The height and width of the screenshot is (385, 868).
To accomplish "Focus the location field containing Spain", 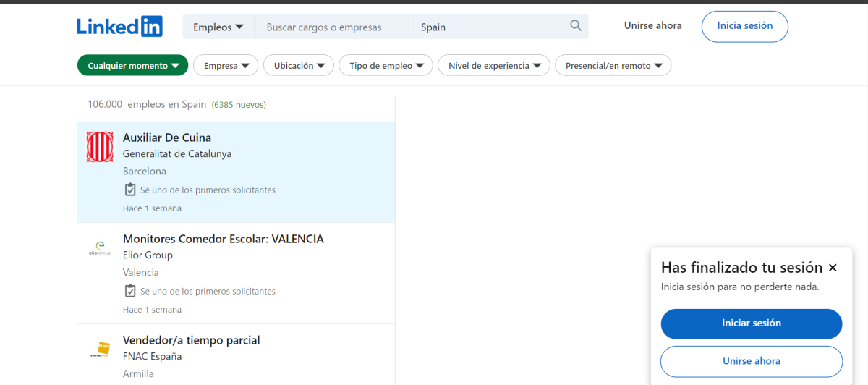I will (486, 27).
